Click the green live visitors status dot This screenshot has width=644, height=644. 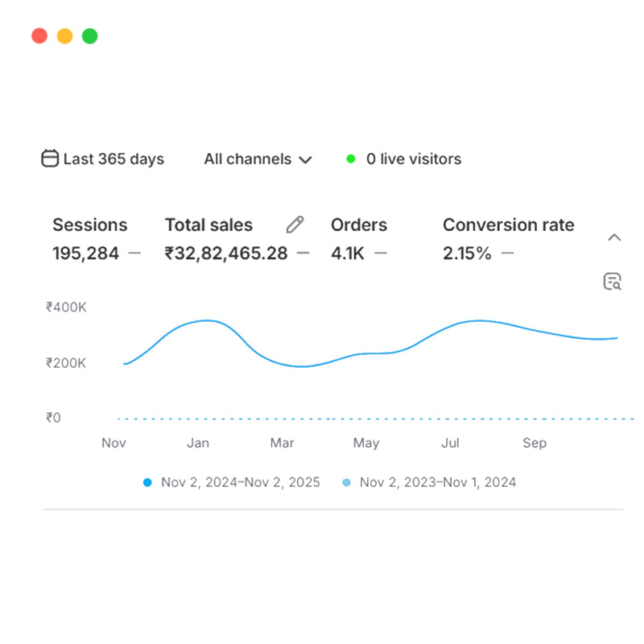351,159
